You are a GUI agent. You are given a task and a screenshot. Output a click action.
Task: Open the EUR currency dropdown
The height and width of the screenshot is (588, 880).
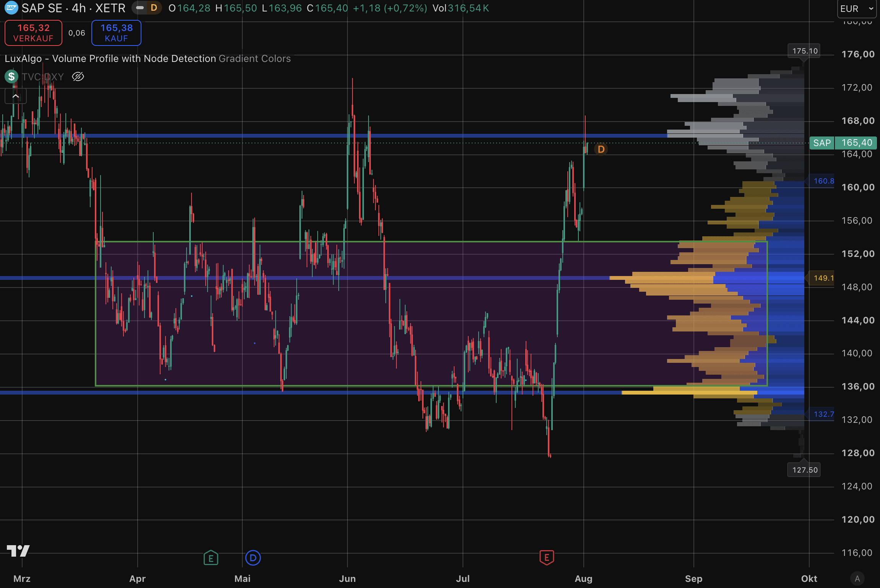(858, 8)
